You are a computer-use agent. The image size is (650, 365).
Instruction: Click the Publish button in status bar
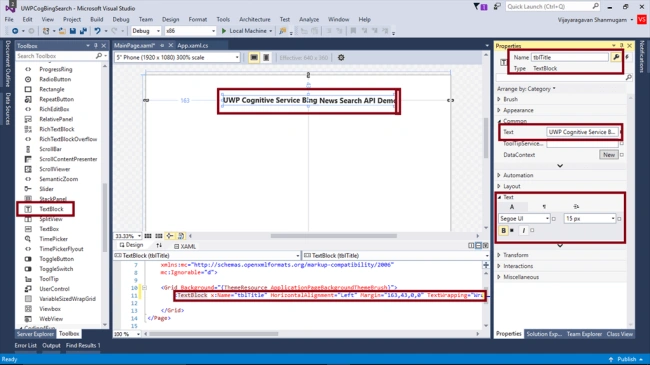[x=626, y=359]
